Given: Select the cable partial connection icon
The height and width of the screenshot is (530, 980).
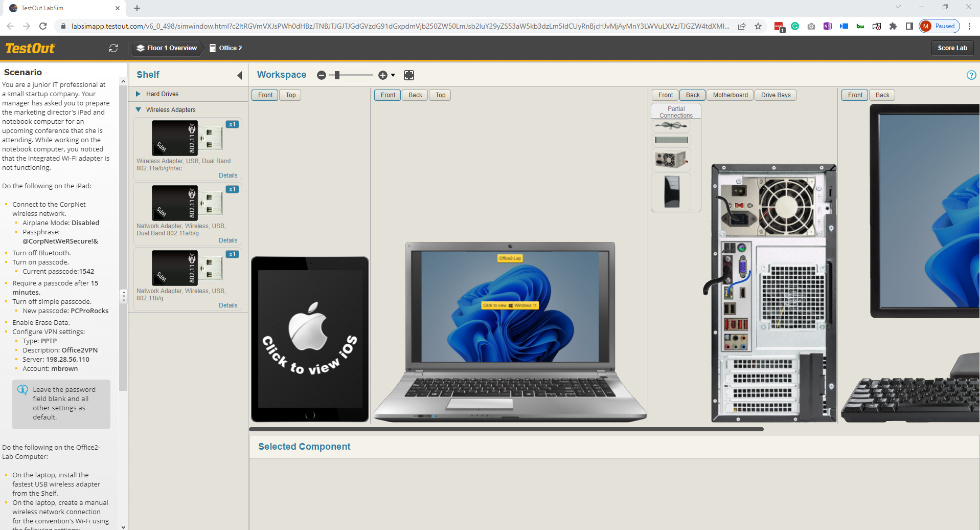Looking at the screenshot, I should click(x=671, y=125).
